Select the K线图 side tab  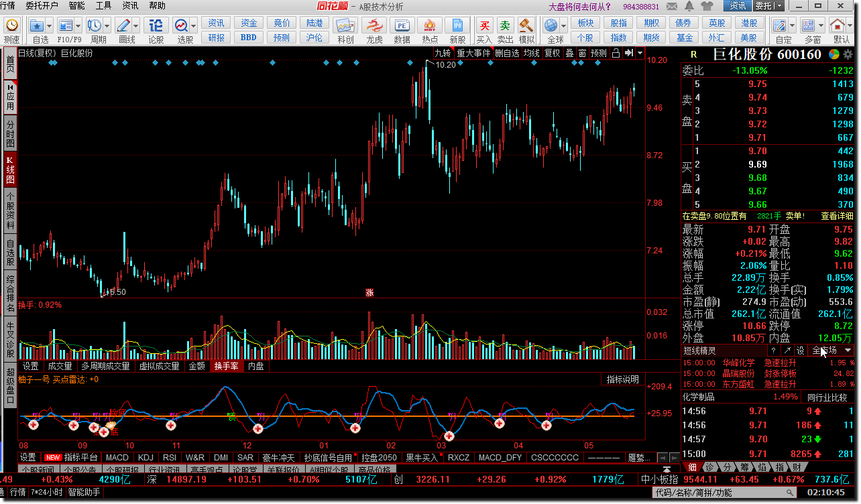[9, 170]
